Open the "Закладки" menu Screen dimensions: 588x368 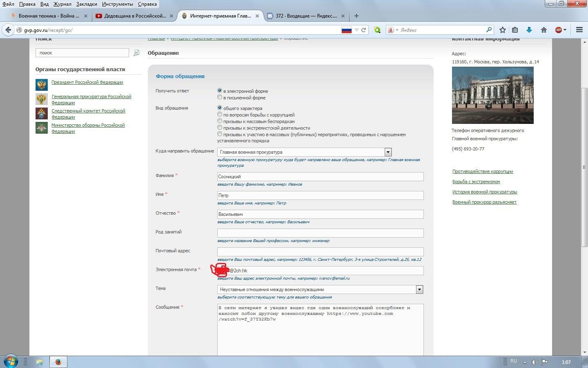[x=87, y=4]
